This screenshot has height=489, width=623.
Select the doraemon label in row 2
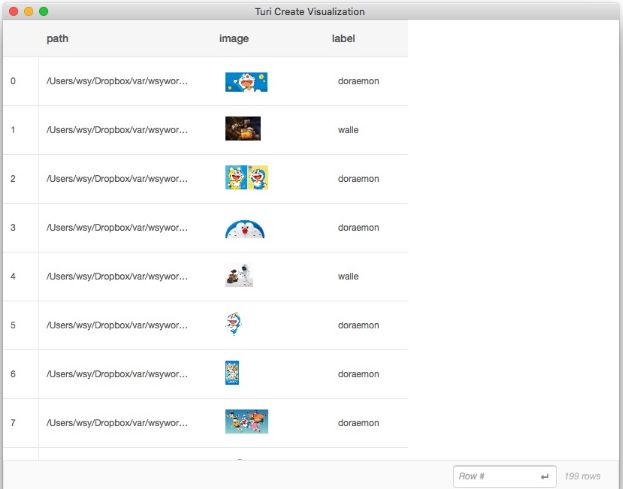tap(358, 179)
